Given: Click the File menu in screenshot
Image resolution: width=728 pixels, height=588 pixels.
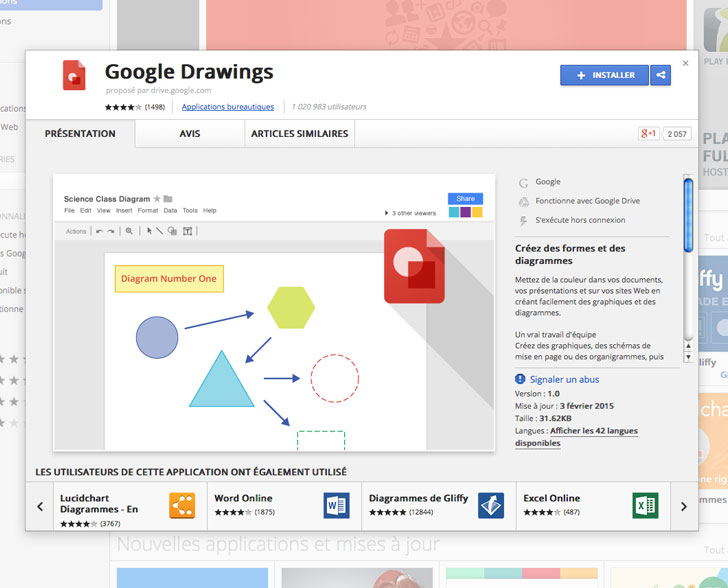Looking at the screenshot, I should pyautogui.click(x=69, y=210).
